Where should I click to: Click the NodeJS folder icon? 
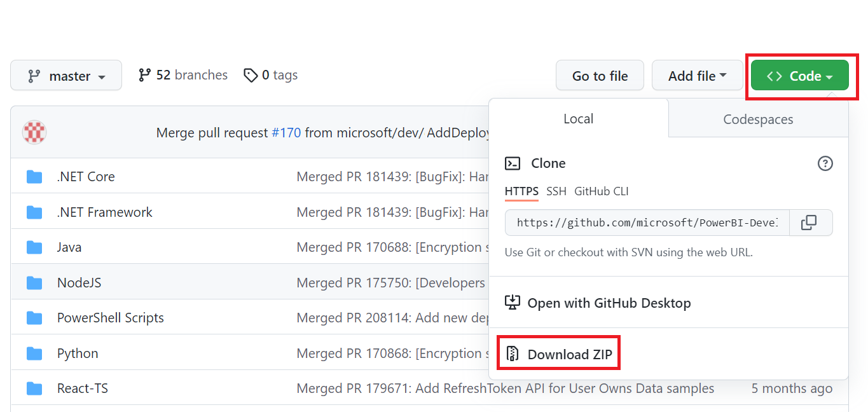coord(34,282)
